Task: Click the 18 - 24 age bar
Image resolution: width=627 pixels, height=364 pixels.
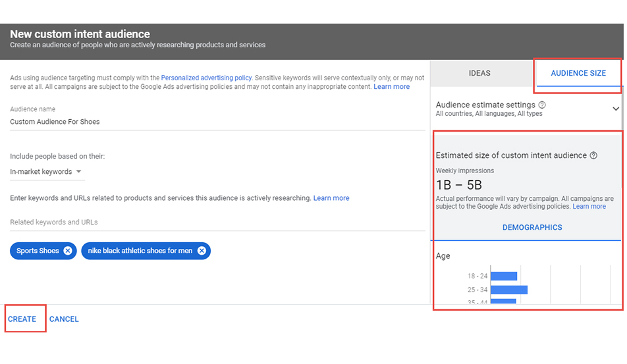Action: pyautogui.click(x=504, y=276)
